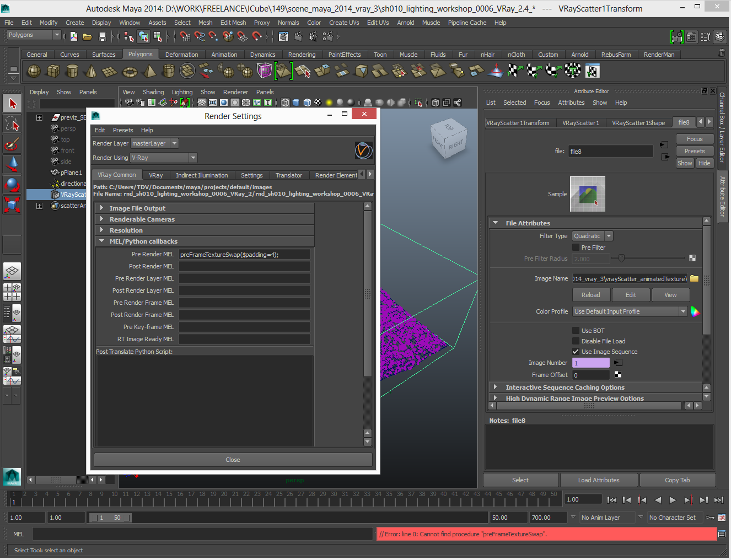
Task: Open Render Settings clapper-gear icon
Action: (328, 36)
